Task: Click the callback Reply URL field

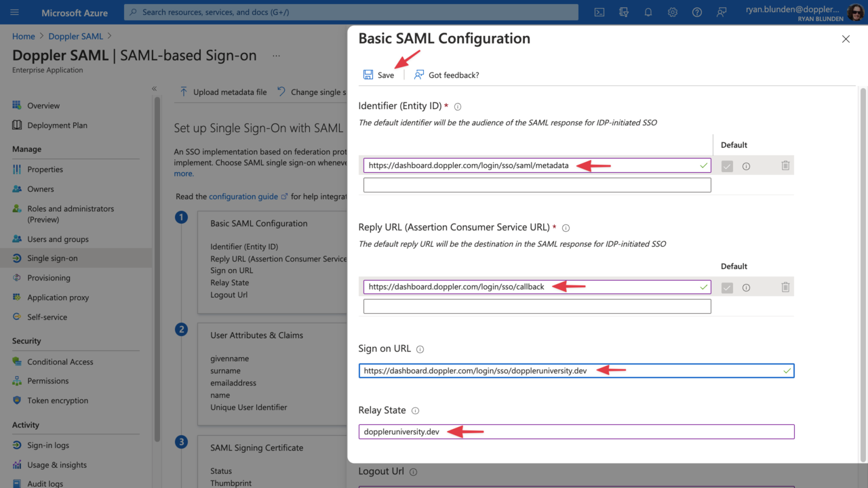Action: coord(537,287)
